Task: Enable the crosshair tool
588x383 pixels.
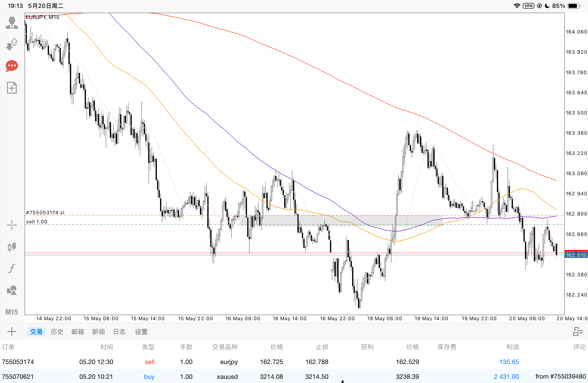Action: [12, 225]
